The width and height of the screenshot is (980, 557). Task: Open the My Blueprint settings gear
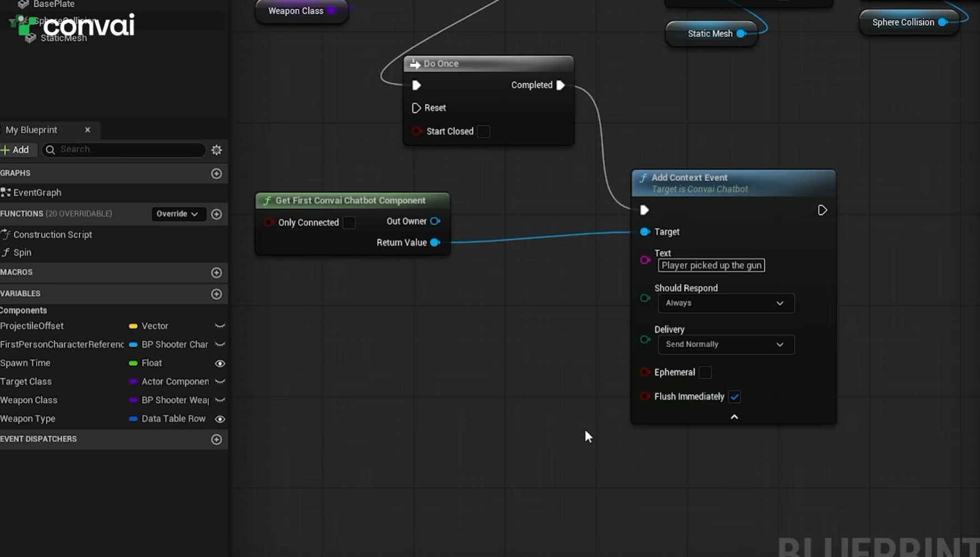point(217,150)
